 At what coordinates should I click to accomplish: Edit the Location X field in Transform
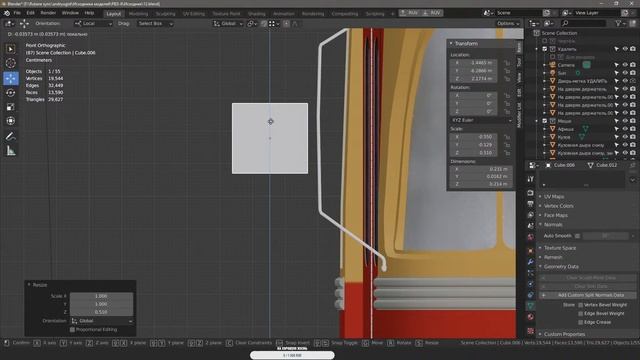coord(473,63)
